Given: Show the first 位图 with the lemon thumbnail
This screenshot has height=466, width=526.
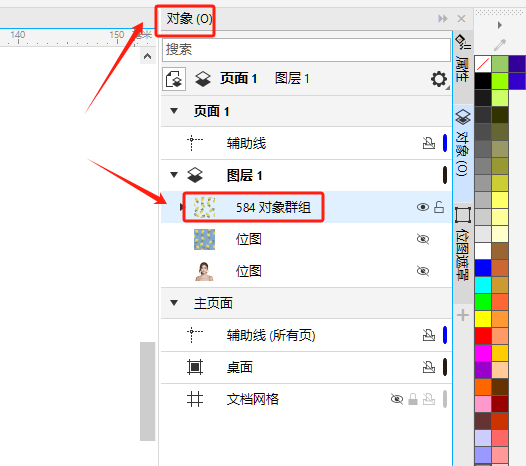Looking at the screenshot, I should (423, 239).
